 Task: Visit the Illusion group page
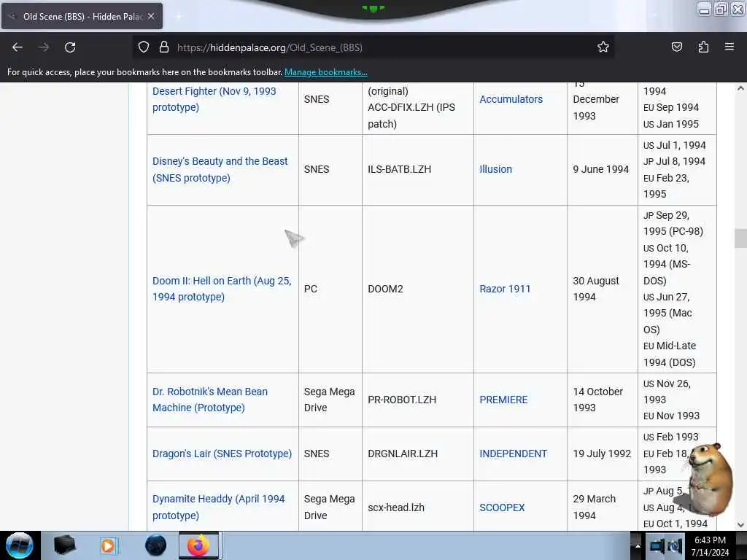pyautogui.click(x=495, y=169)
